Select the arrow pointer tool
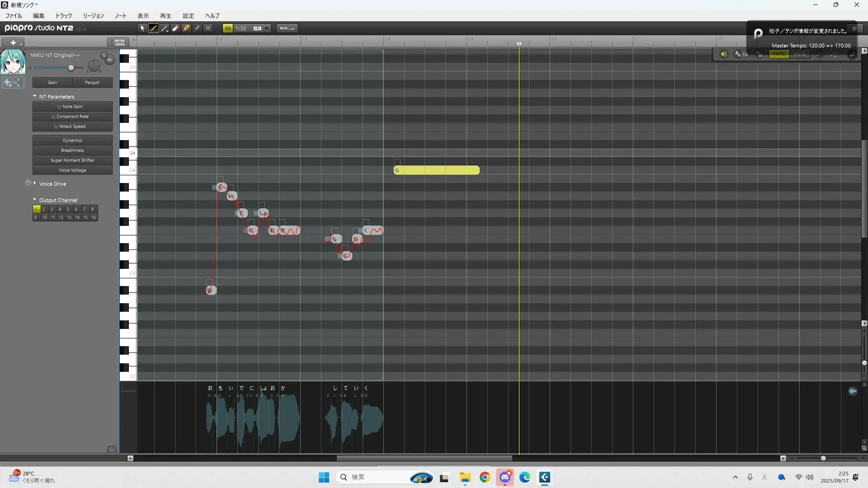868x488 pixels. coord(142,28)
